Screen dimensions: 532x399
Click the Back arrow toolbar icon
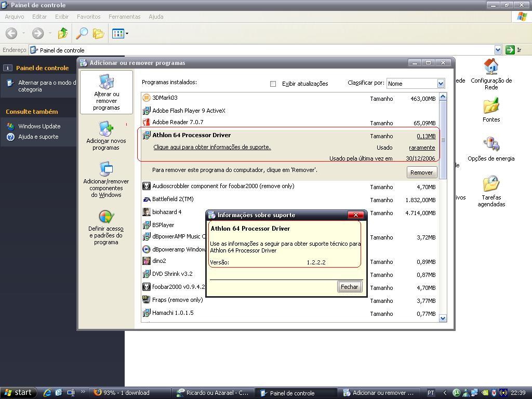11,33
